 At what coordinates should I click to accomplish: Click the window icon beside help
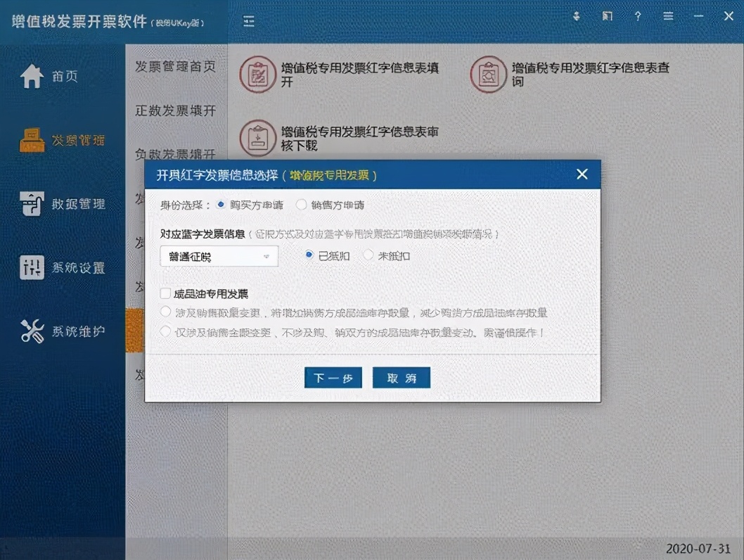pos(608,17)
